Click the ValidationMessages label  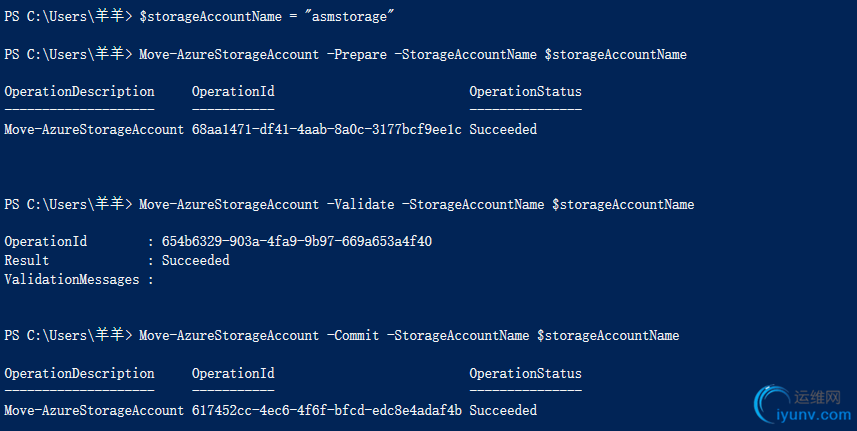point(72,280)
